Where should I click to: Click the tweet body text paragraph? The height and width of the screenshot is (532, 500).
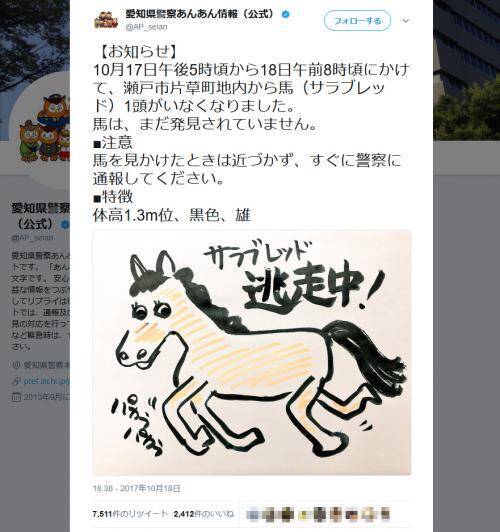tap(251, 133)
